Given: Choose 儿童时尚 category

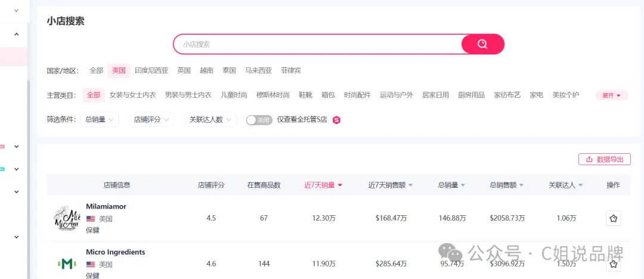Looking at the screenshot, I should click(x=234, y=95).
